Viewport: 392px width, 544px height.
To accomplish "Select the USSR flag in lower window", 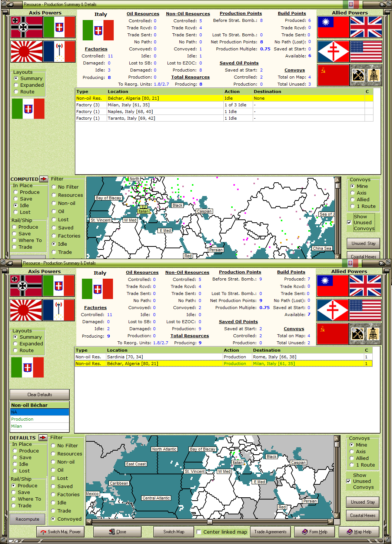I will 333,334.
